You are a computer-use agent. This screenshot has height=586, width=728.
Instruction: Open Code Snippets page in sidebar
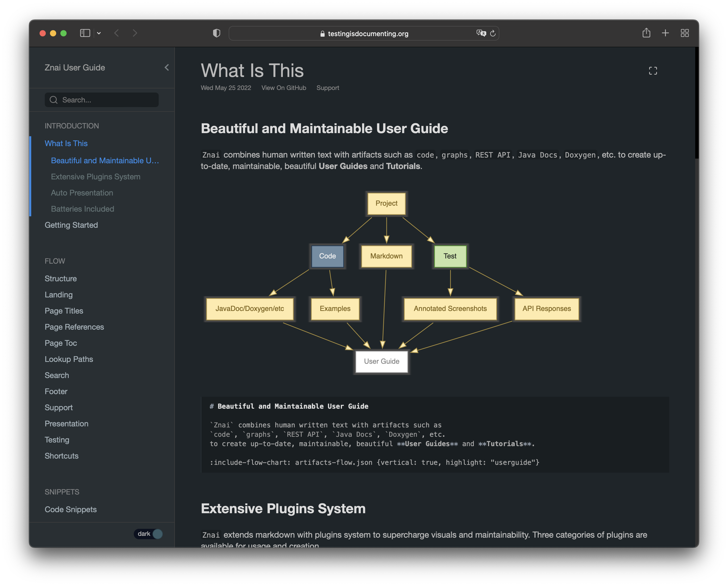click(71, 509)
